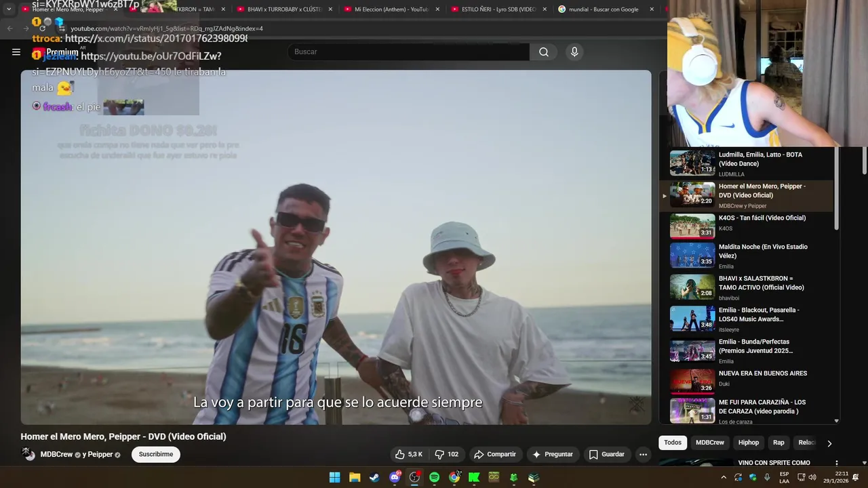This screenshot has width=868, height=488.
Task: Open options for VINO CON SPRITE video
Action: click(x=836, y=463)
